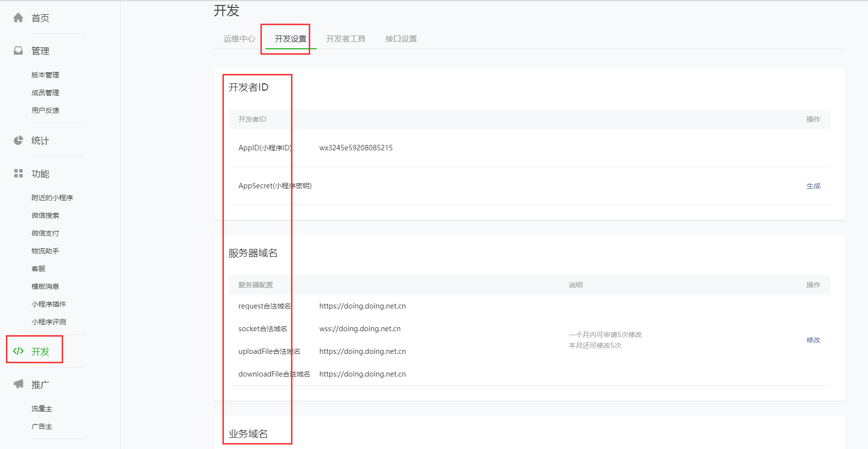Open 小程序插件 in the sidebar
The height and width of the screenshot is (449, 868).
click(49, 304)
